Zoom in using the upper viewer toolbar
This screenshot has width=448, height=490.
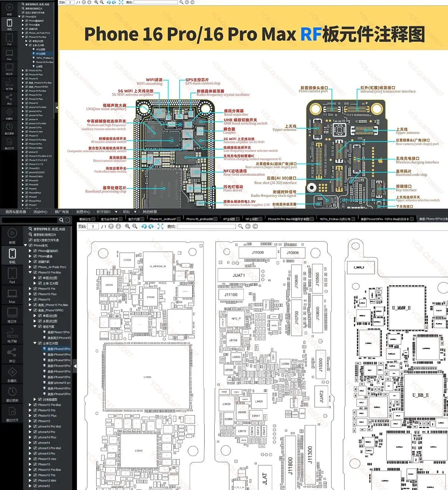click(x=96, y=2)
